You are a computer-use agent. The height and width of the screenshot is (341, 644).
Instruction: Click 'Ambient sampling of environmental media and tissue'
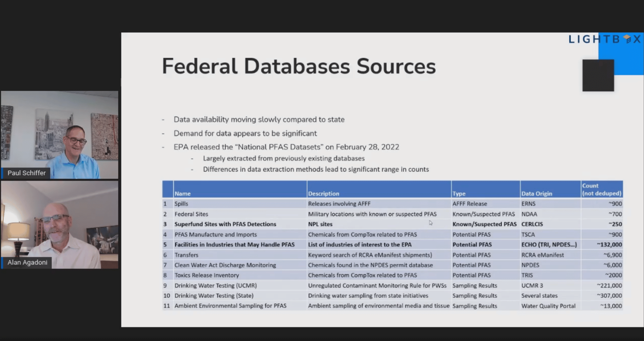tap(379, 306)
